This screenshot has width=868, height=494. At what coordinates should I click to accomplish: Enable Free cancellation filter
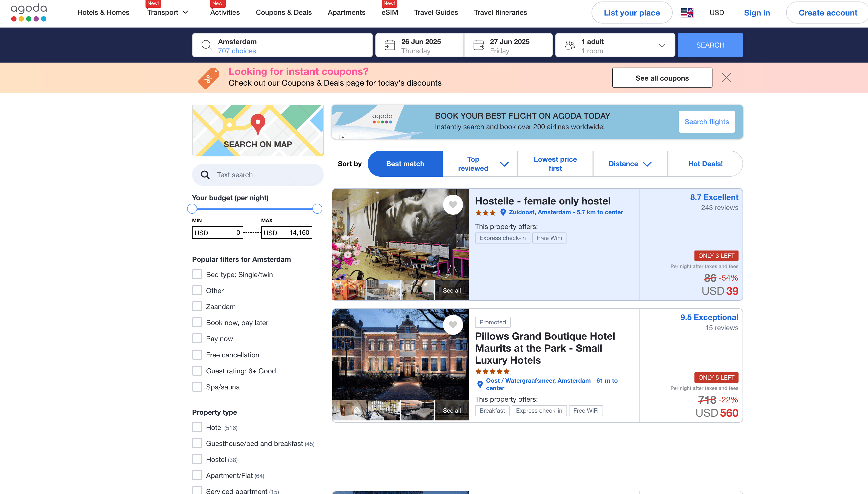click(197, 355)
